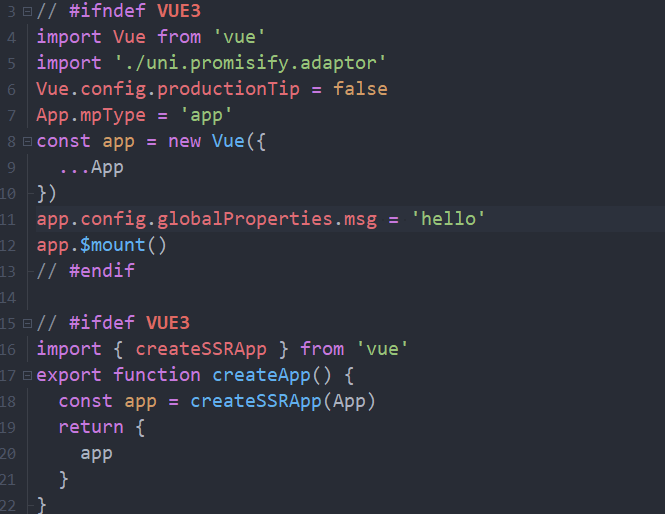Image resolution: width=665 pixels, height=514 pixels.
Task: Collapse the fold marker beside line 8
Action: pyautogui.click(x=27, y=141)
